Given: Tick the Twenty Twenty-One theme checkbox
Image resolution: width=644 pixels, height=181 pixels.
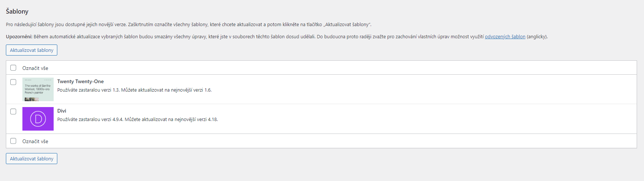Looking at the screenshot, I should pyautogui.click(x=13, y=82).
